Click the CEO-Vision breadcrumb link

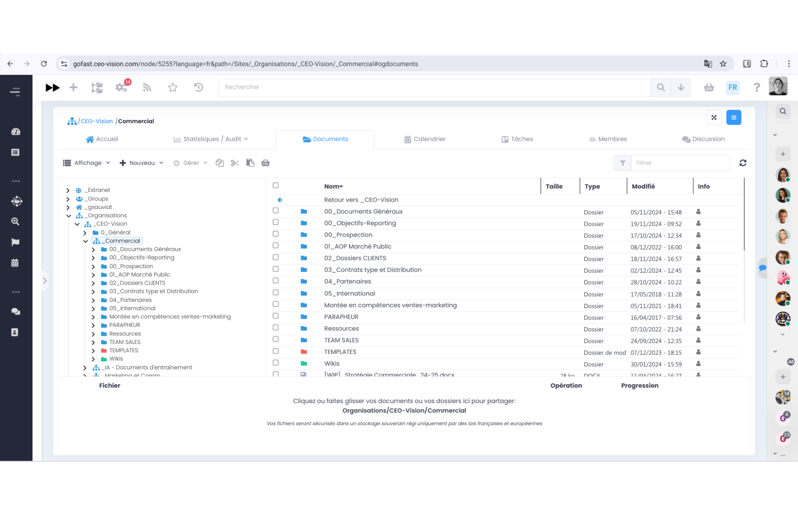tap(97, 121)
